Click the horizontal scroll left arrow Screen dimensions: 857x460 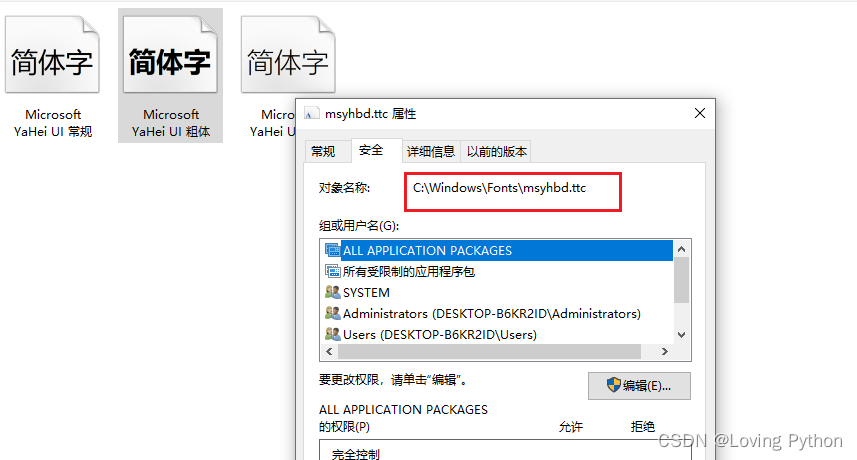(x=329, y=351)
